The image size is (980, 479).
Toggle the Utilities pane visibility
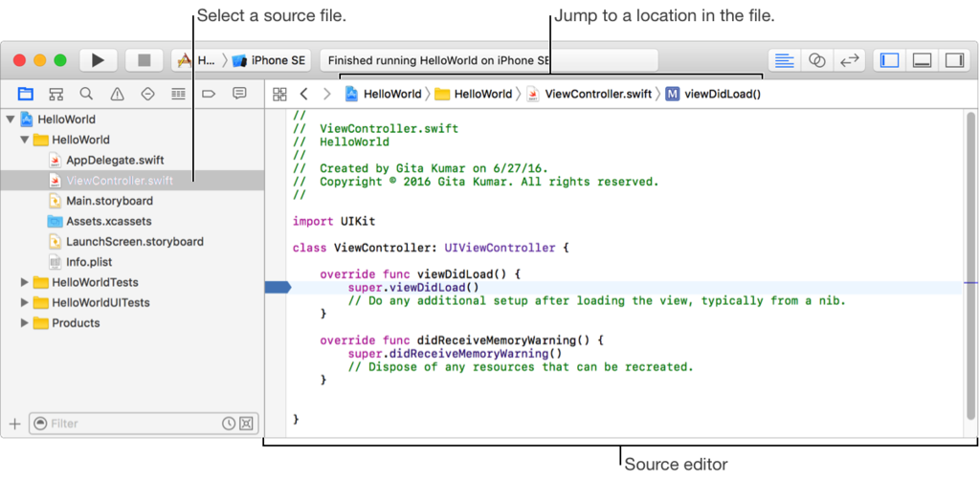coord(954,60)
